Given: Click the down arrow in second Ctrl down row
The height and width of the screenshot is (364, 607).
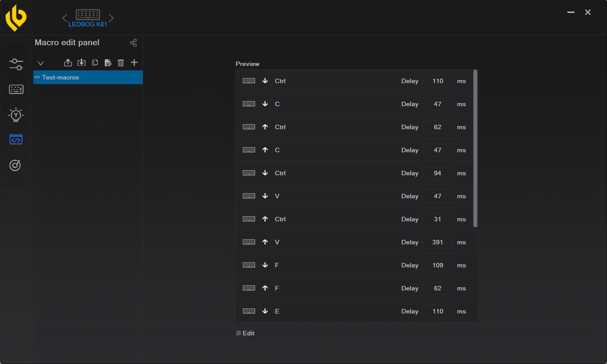Looking at the screenshot, I should click(265, 173).
